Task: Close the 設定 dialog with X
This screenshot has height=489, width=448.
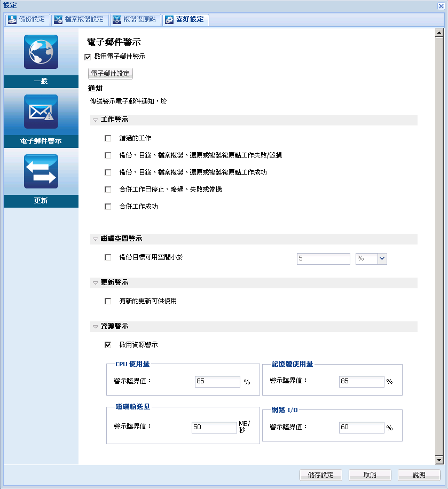Action: (x=441, y=6)
